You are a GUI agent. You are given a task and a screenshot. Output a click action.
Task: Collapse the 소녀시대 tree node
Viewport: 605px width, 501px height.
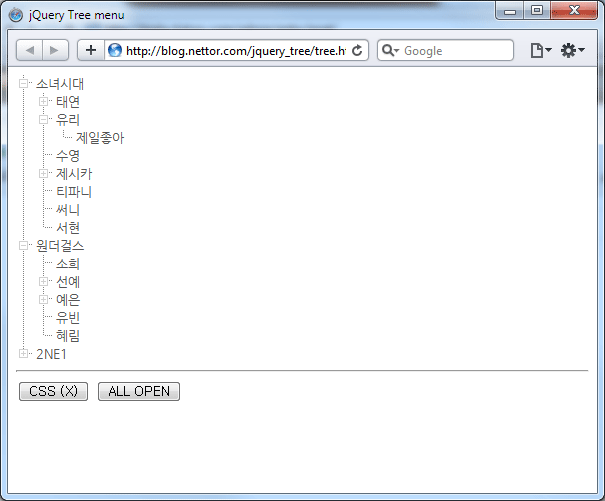24,83
